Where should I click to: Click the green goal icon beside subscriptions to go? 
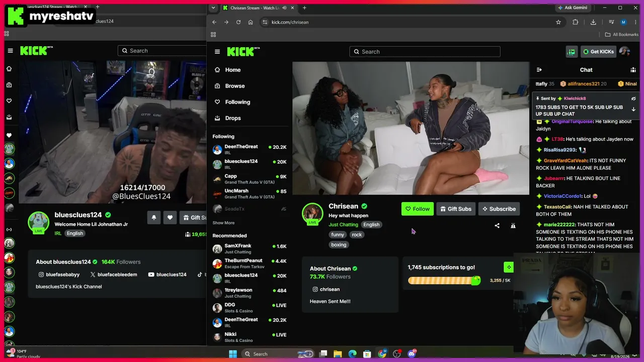509,267
